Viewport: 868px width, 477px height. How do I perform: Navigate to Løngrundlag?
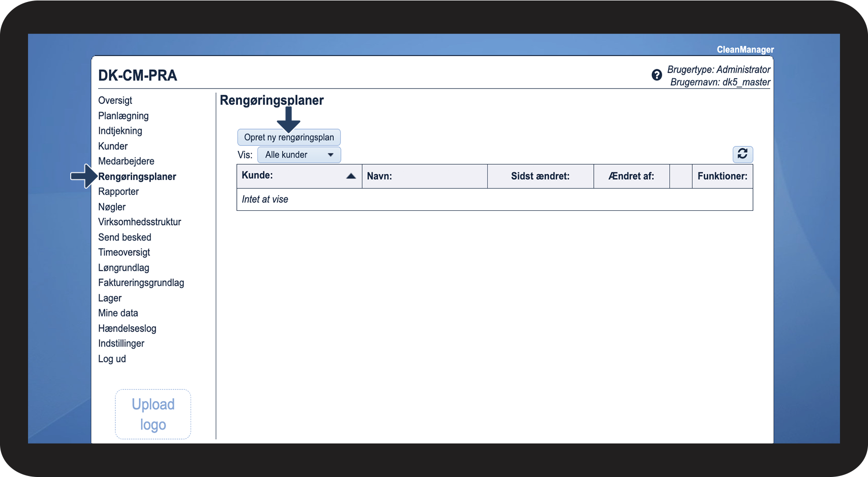click(x=124, y=268)
